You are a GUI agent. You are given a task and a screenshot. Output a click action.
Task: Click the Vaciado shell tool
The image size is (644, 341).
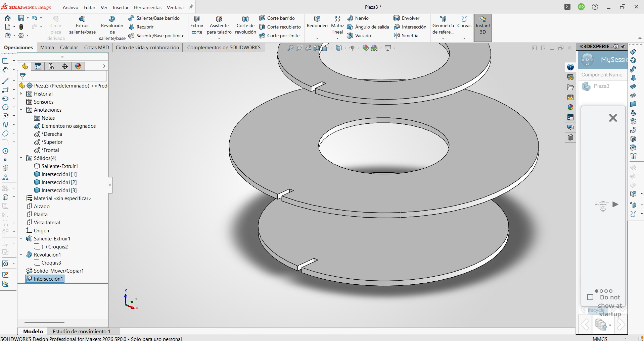point(359,36)
